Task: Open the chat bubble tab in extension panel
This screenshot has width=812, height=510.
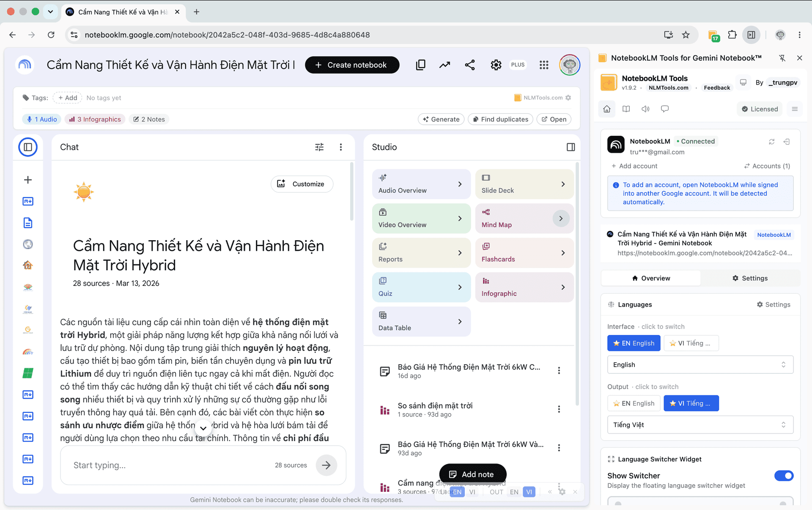Action: tap(665, 109)
